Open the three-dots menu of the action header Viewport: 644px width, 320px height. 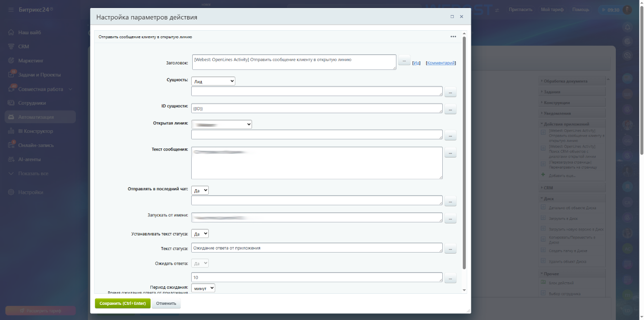click(x=453, y=37)
